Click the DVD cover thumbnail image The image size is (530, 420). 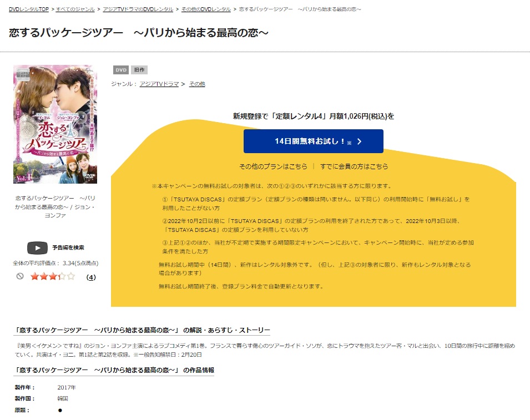coord(55,124)
